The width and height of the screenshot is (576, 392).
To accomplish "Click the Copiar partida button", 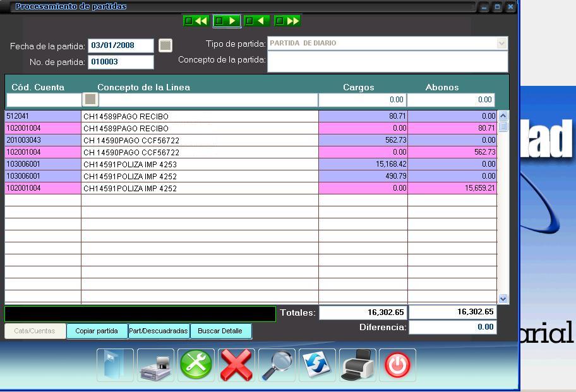I will click(x=97, y=331).
